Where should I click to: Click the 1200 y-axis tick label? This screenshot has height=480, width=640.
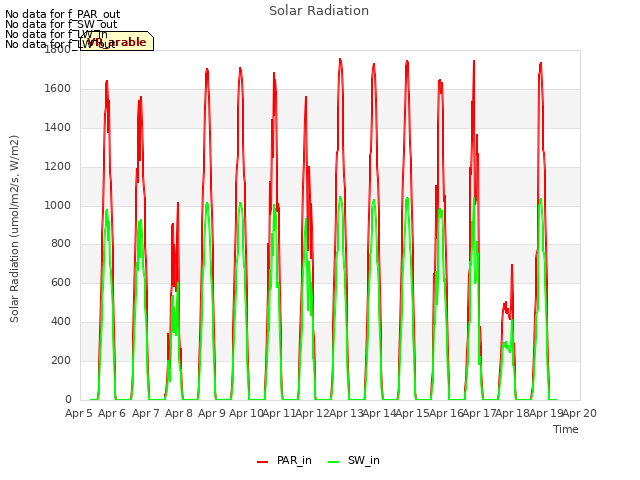click(58, 167)
